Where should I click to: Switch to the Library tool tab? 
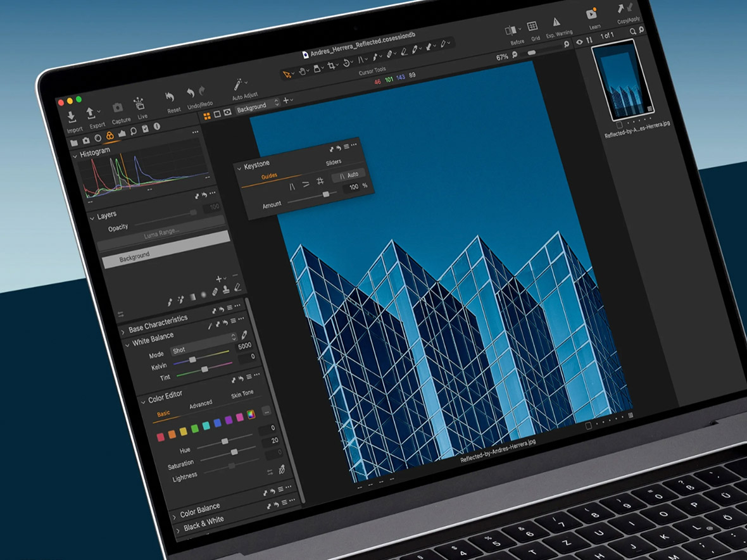tap(74, 142)
